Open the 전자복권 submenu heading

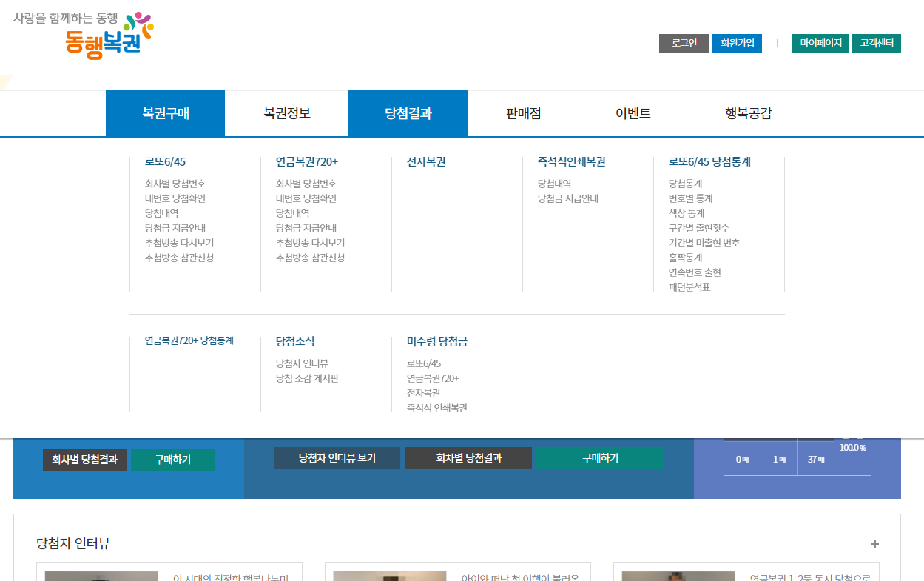(426, 161)
